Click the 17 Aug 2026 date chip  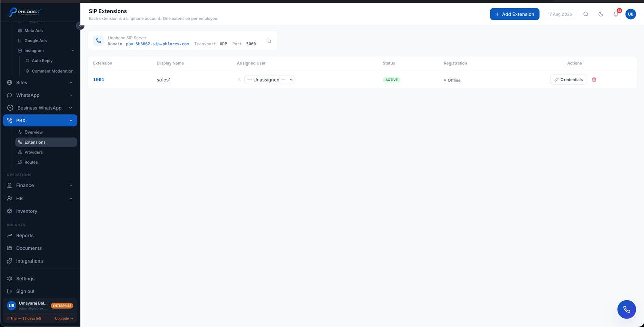[x=559, y=14]
